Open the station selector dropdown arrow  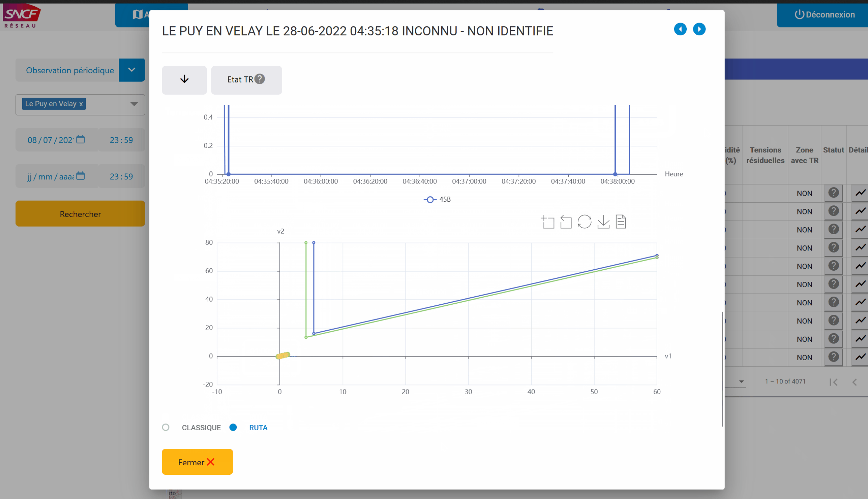(134, 104)
